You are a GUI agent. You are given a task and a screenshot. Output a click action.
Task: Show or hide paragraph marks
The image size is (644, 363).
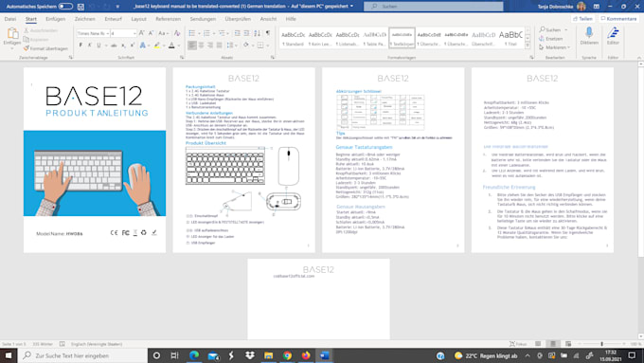(x=268, y=33)
